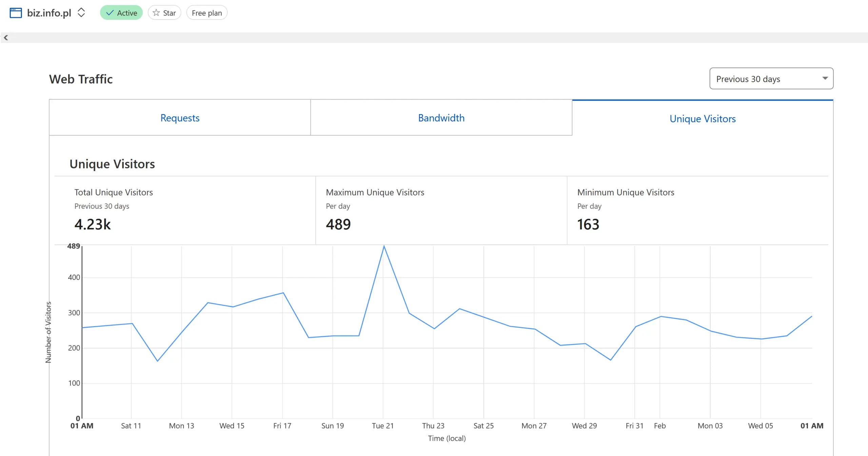Click the Wed 29 axis label

[584, 426]
